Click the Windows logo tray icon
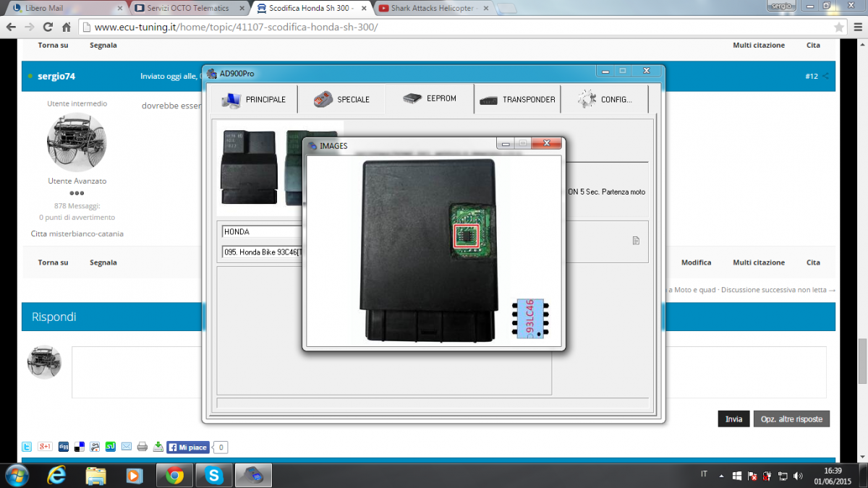Image resolution: width=868 pixels, height=488 pixels. pyautogui.click(x=737, y=476)
